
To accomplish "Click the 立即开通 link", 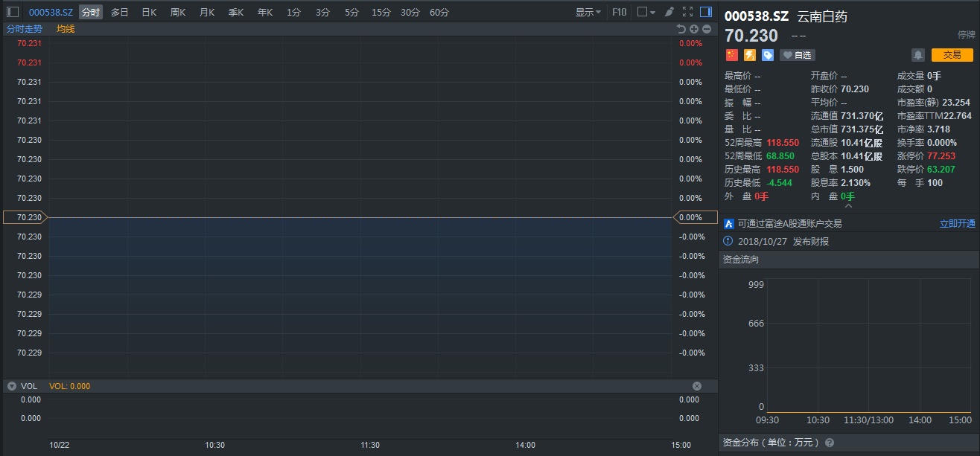I will (957, 223).
